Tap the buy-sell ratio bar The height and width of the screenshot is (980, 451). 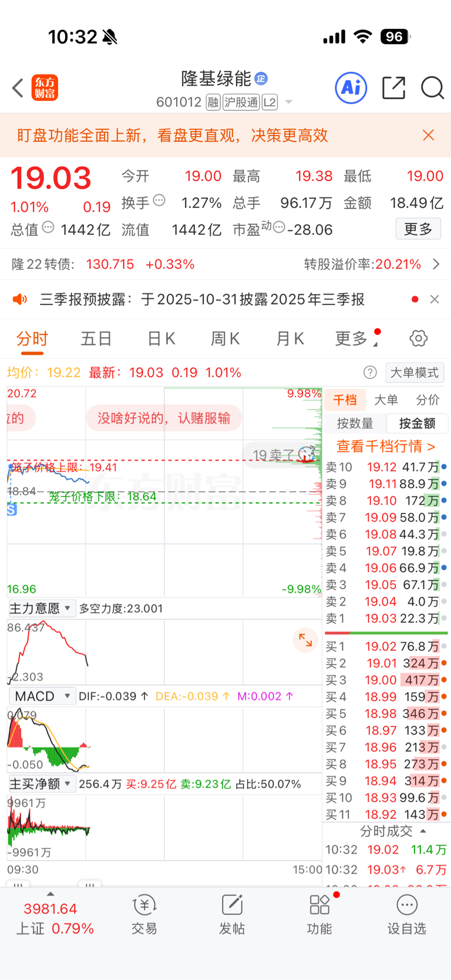[x=386, y=633]
